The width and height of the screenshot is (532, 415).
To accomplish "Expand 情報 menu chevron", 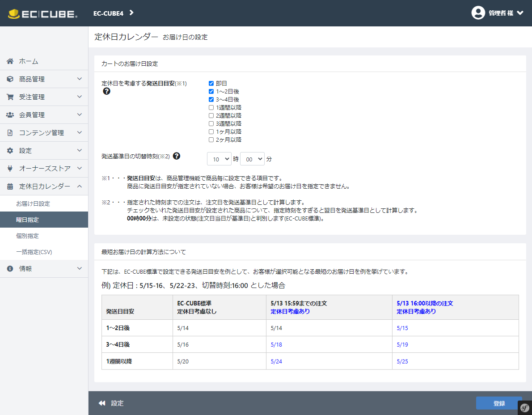I will tap(80, 268).
